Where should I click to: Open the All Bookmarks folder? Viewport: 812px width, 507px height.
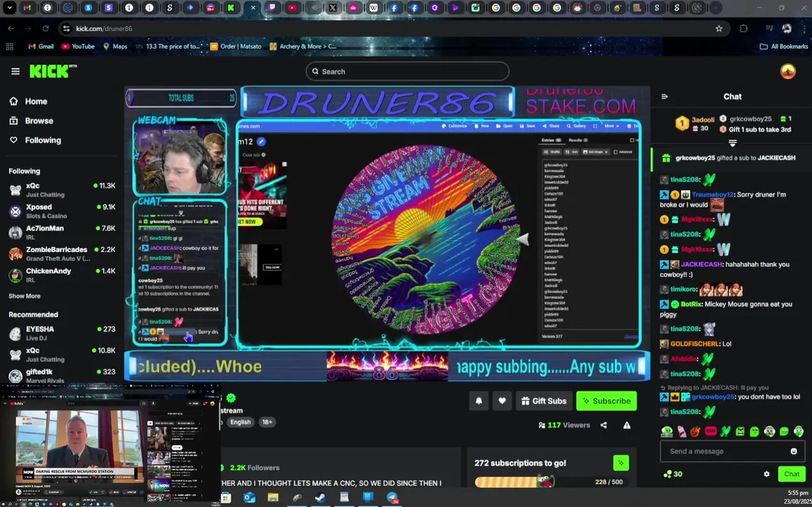(x=784, y=46)
